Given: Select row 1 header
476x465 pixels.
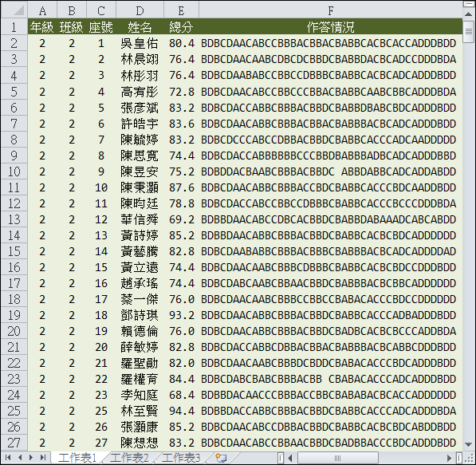Looking at the screenshot, I should (x=14, y=27).
